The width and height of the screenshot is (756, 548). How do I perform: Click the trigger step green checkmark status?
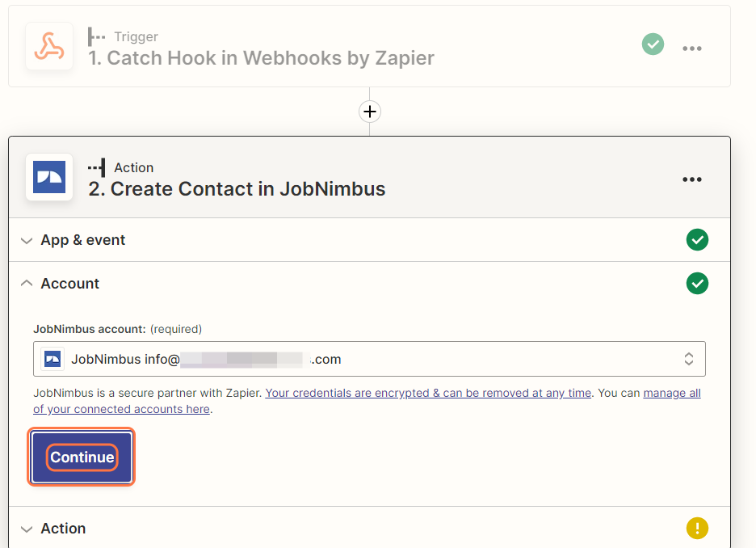pos(653,44)
